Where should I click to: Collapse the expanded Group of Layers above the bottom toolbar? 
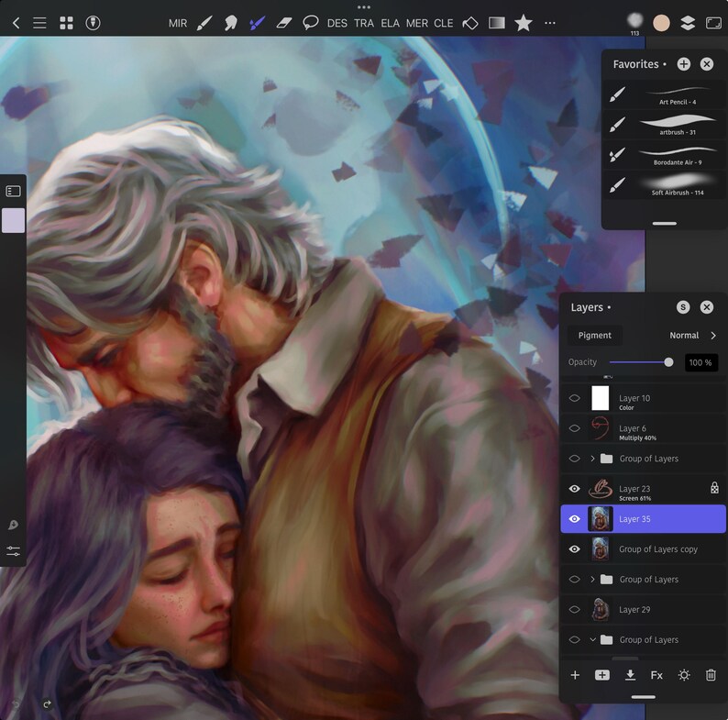click(592, 639)
